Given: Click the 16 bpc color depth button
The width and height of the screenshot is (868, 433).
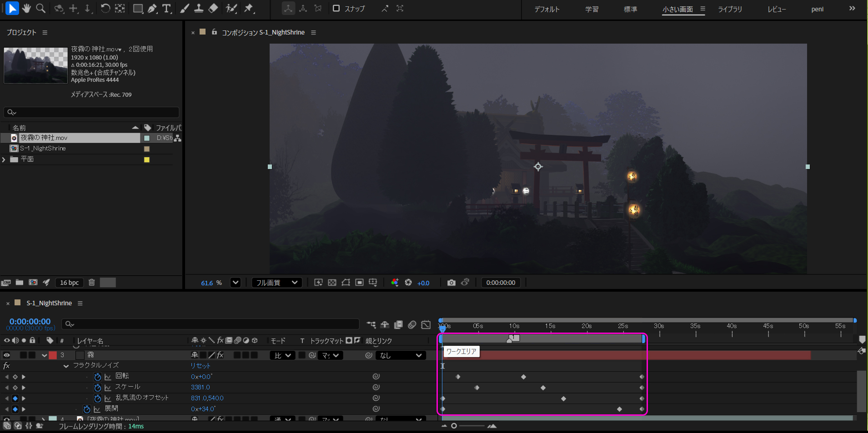Looking at the screenshot, I should (x=69, y=283).
